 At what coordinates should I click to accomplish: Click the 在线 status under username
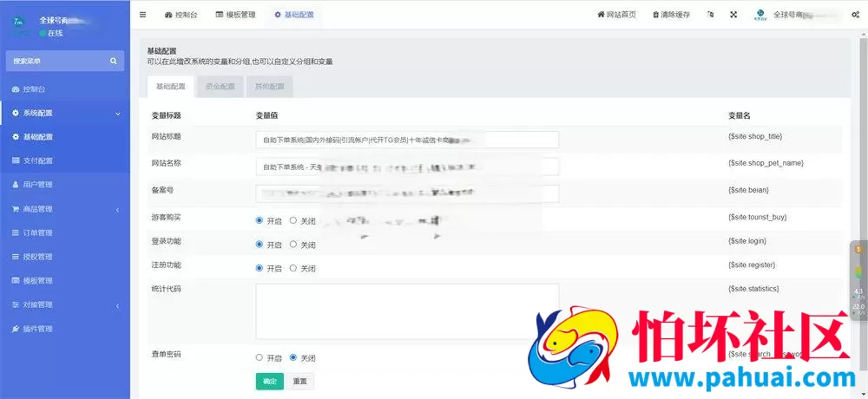pyautogui.click(x=51, y=33)
